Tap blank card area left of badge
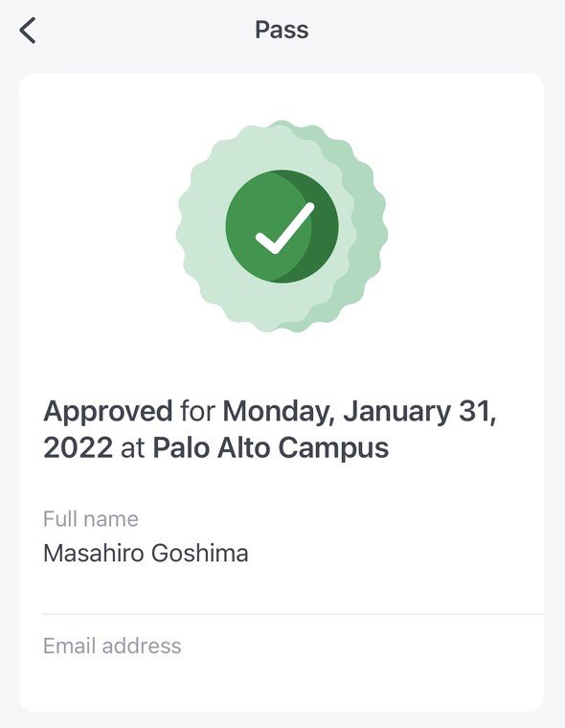The width and height of the screenshot is (565, 728). pyautogui.click(x=98, y=228)
